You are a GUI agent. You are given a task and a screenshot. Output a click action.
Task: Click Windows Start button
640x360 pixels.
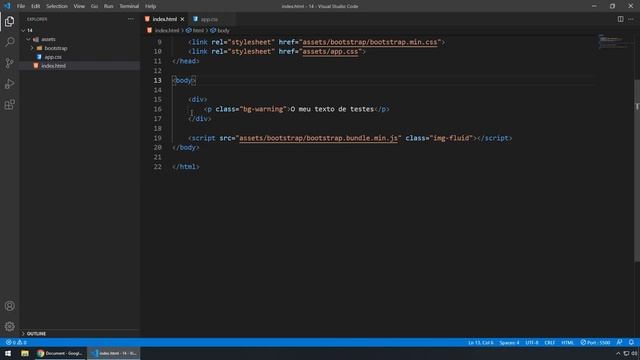(x=8, y=353)
